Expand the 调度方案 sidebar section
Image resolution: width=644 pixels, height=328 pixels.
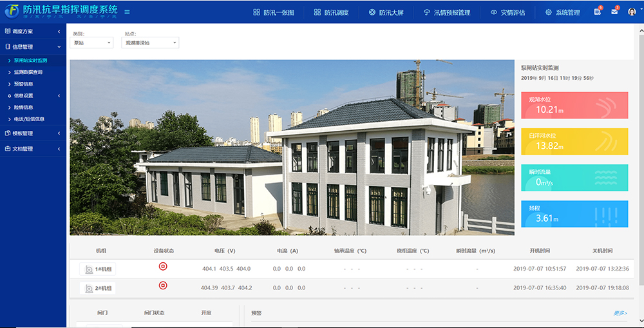click(32, 32)
